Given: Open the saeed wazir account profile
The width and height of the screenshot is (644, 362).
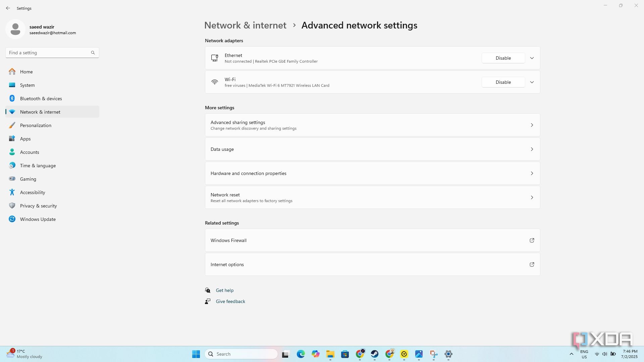Looking at the screenshot, I should point(41,29).
